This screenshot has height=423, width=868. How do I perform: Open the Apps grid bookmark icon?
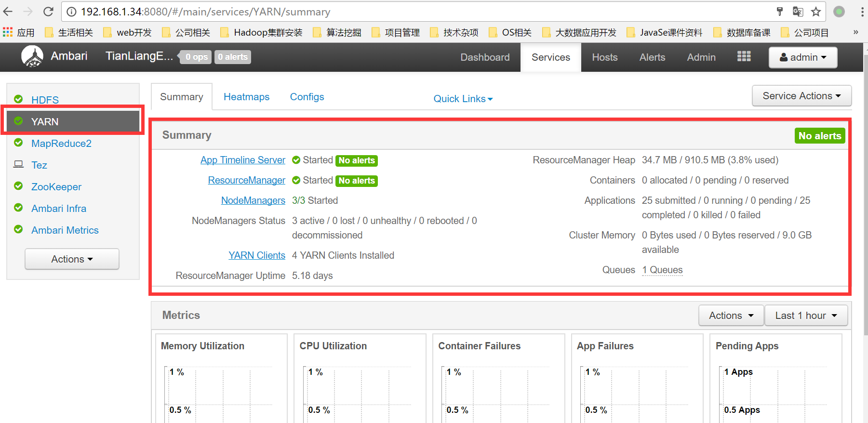coord(8,32)
